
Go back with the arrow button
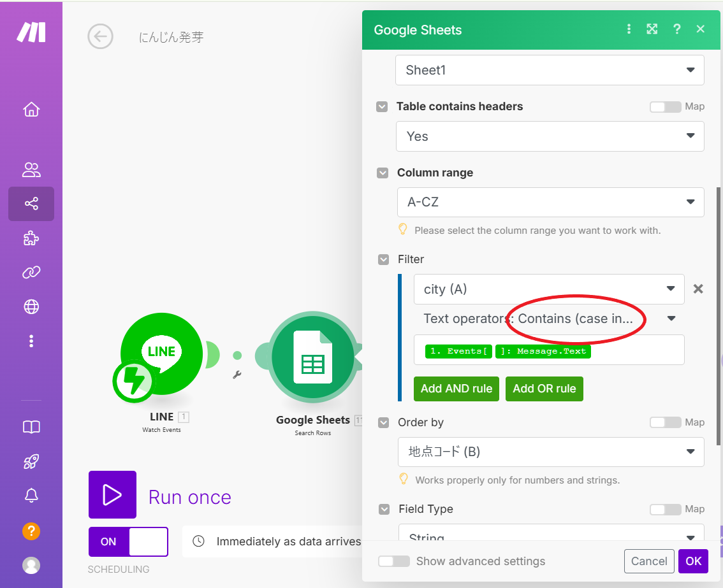(100, 36)
